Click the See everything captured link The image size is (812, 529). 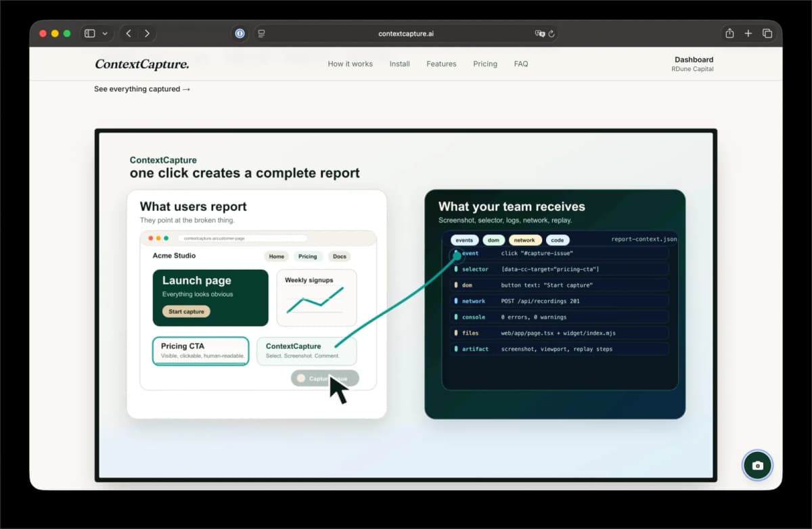click(x=142, y=89)
